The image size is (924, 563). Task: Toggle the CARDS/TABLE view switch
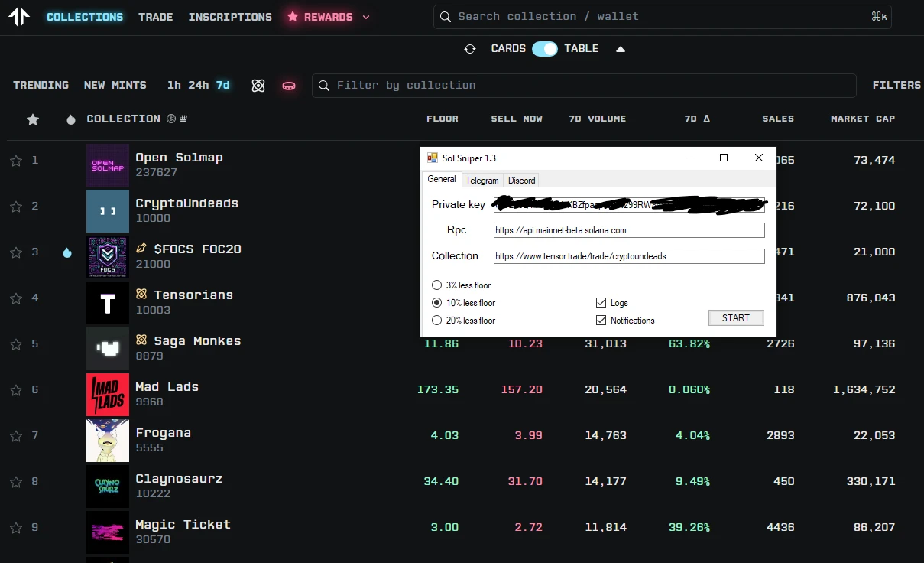point(545,49)
